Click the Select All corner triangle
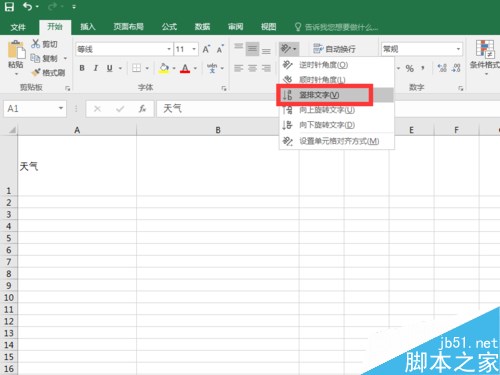Viewport: 500px width, 375px height. click(x=12, y=130)
